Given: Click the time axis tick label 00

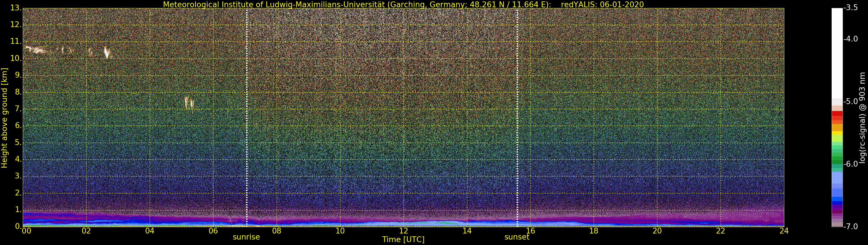Looking at the screenshot, I should click(x=26, y=231).
